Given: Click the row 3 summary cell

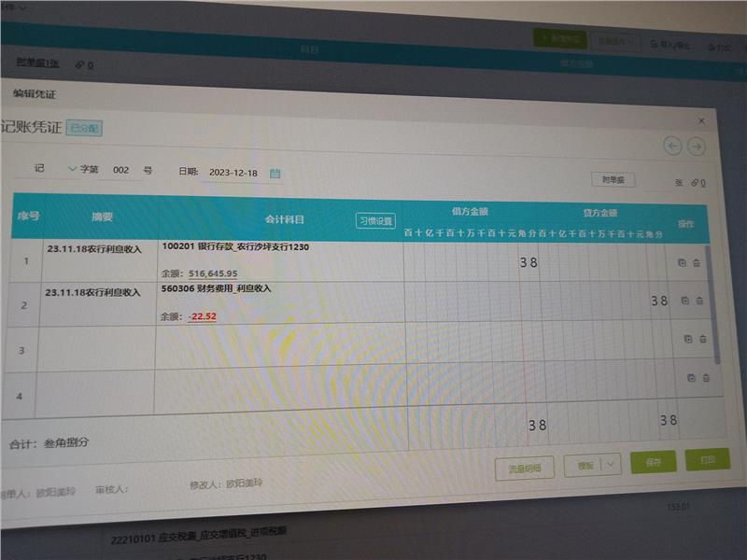Looking at the screenshot, I should [x=95, y=346].
